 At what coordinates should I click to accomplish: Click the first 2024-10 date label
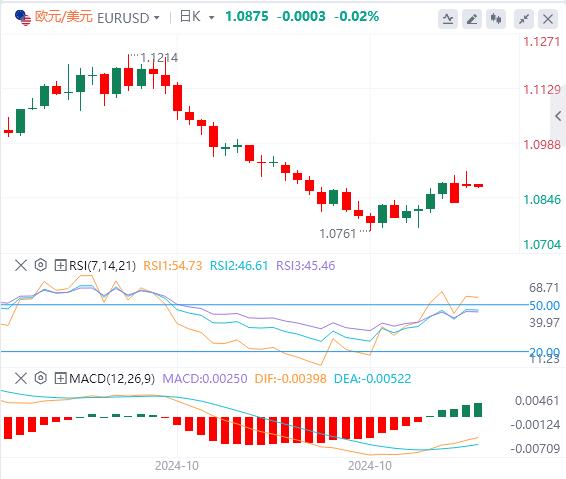tap(177, 466)
